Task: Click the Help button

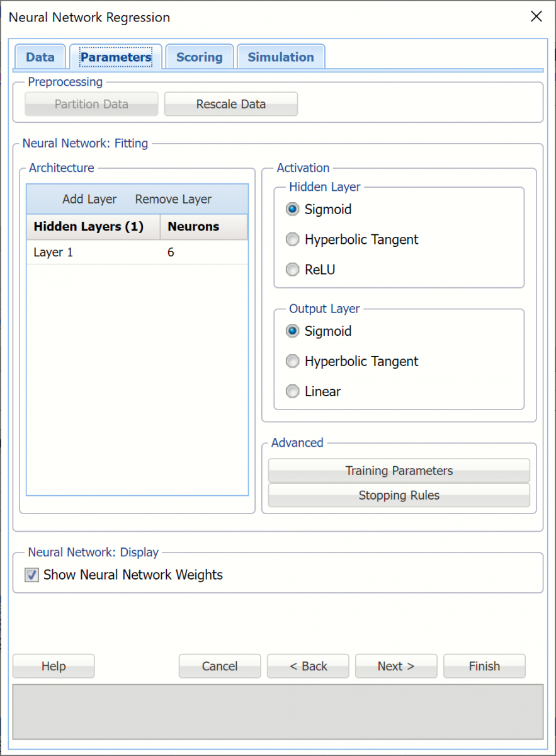Action: [53, 666]
